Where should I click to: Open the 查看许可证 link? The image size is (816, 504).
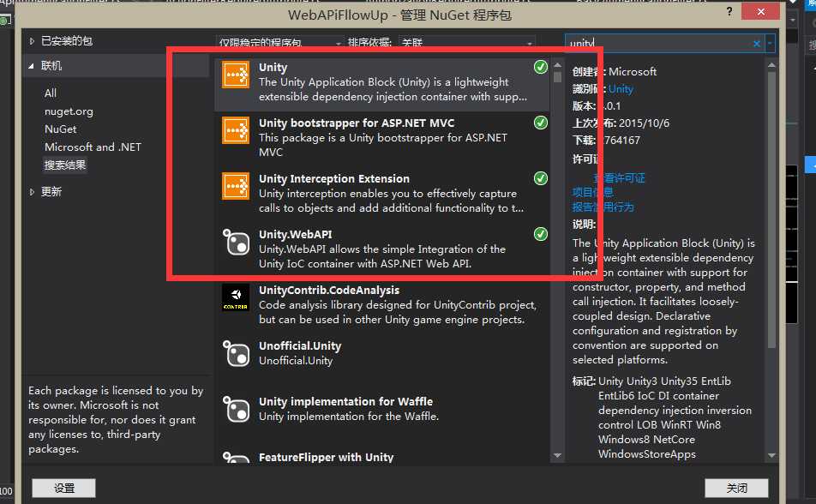(619, 178)
